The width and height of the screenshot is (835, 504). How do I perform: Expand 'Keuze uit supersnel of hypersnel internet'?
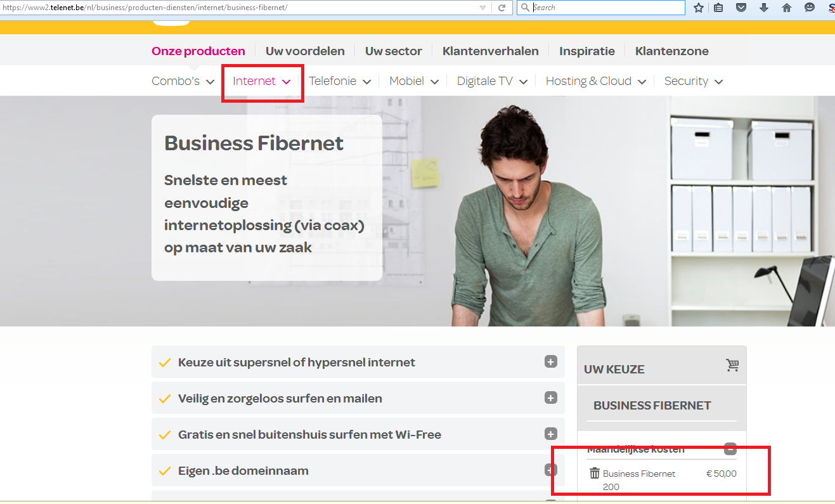(550, 362)
